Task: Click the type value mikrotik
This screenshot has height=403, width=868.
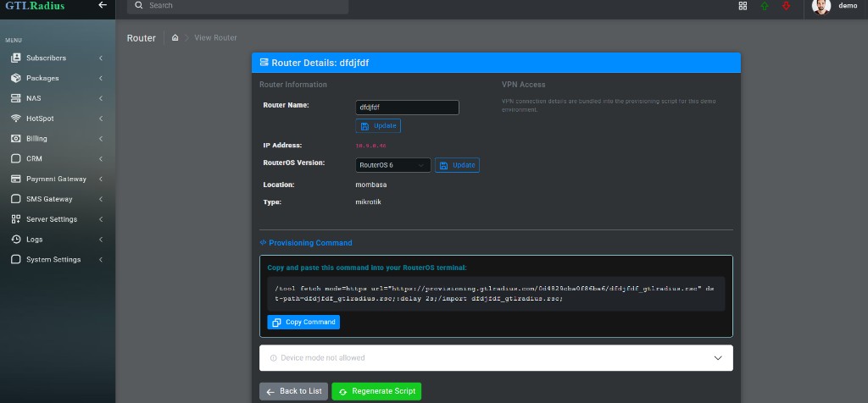Action: tap(368, 202)
